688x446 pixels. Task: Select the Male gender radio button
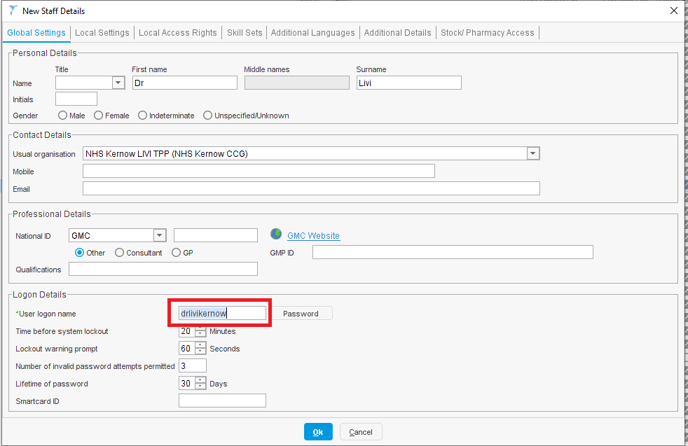pyautogui.click(x=63, y=116)
